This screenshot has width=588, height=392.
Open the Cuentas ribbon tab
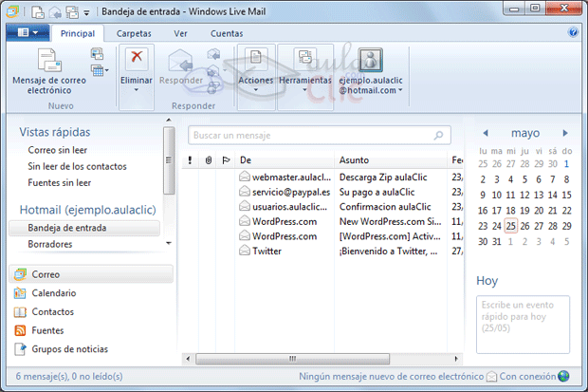227,33
